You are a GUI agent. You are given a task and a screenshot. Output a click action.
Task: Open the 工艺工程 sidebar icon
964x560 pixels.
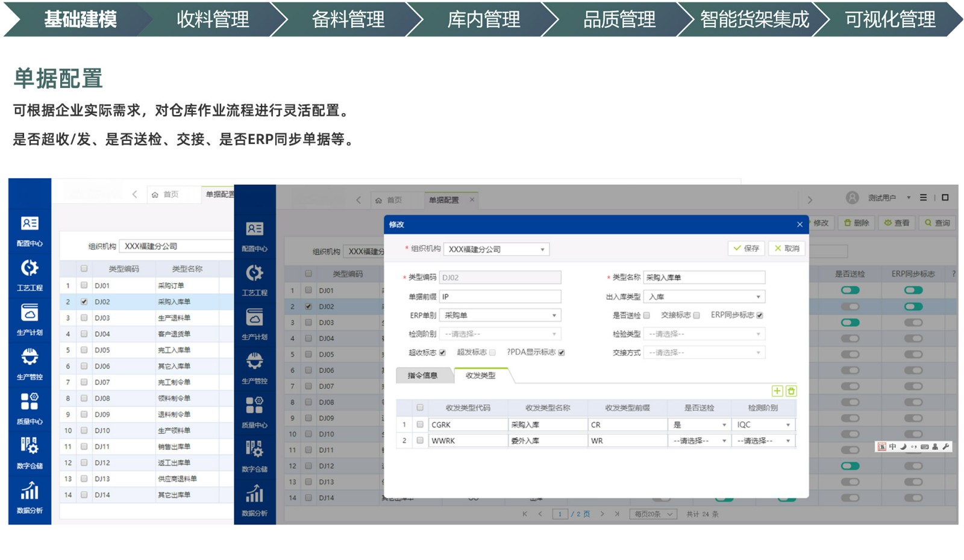coord(30,275)
